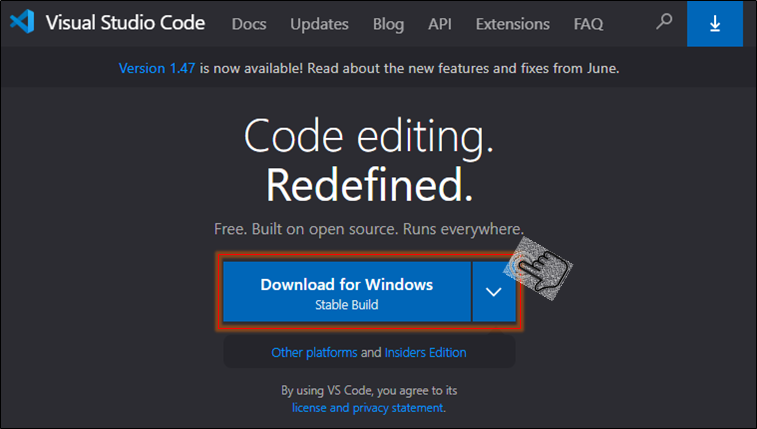Click the Version 1.47 link
The height and width of the screenshot is (429, 757).
pyautogui.click(x=157, y=68)
